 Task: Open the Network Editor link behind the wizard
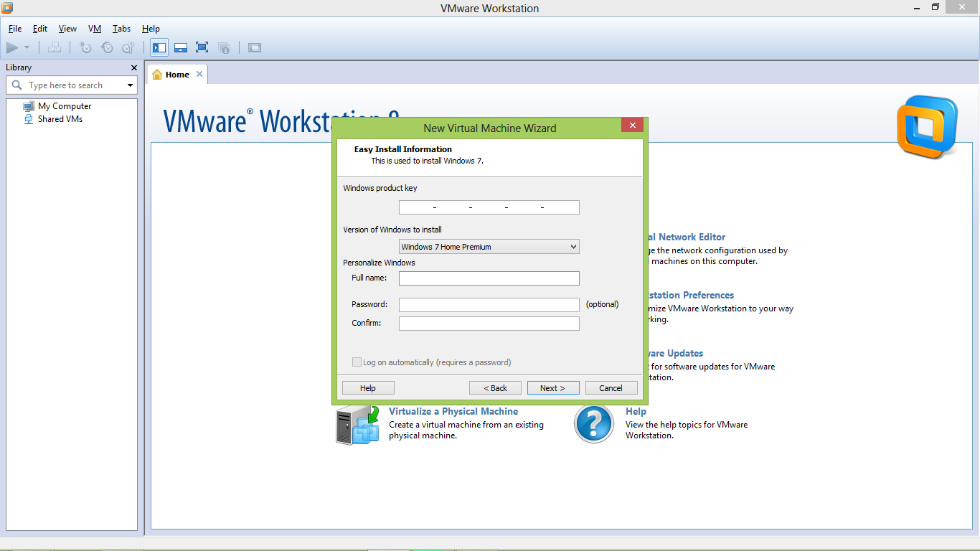point(687,237)
